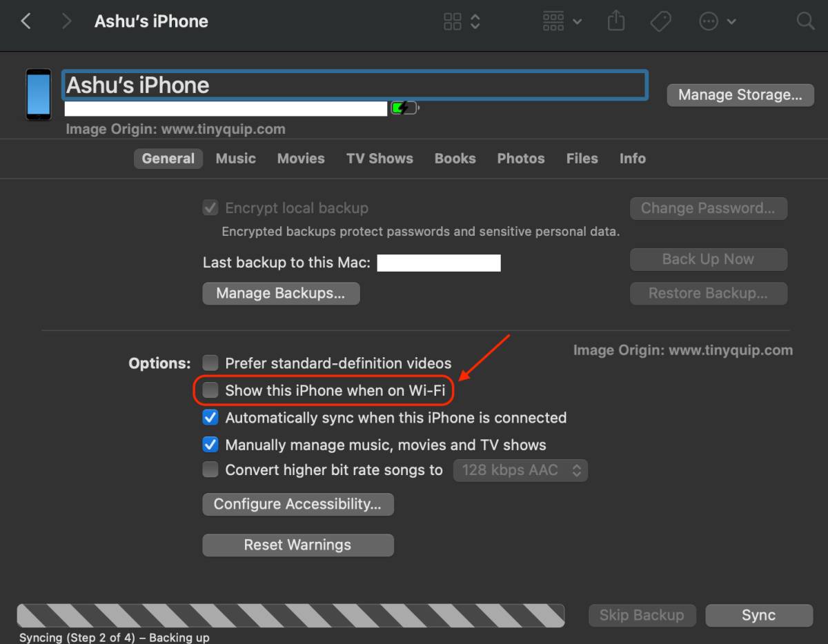Viewport: 828px width, 644px height.
Task: Click the striped sync progress bar
Action: [x=290, y=615]
